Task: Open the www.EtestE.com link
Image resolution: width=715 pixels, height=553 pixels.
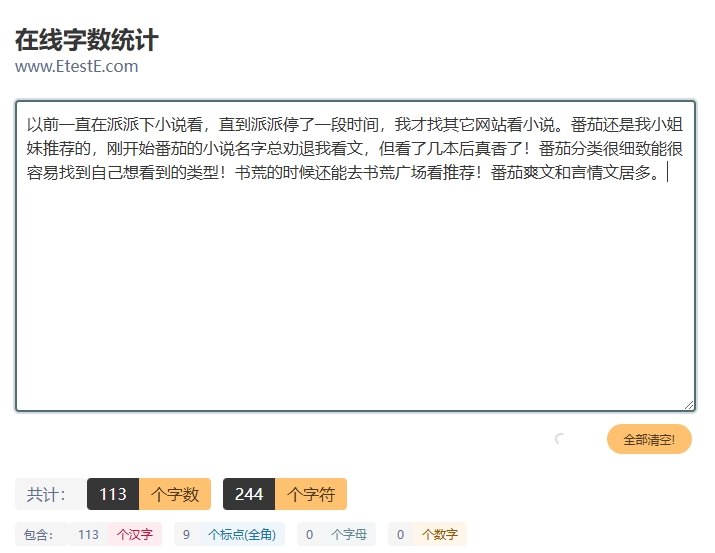Action: tap(77, 67)
